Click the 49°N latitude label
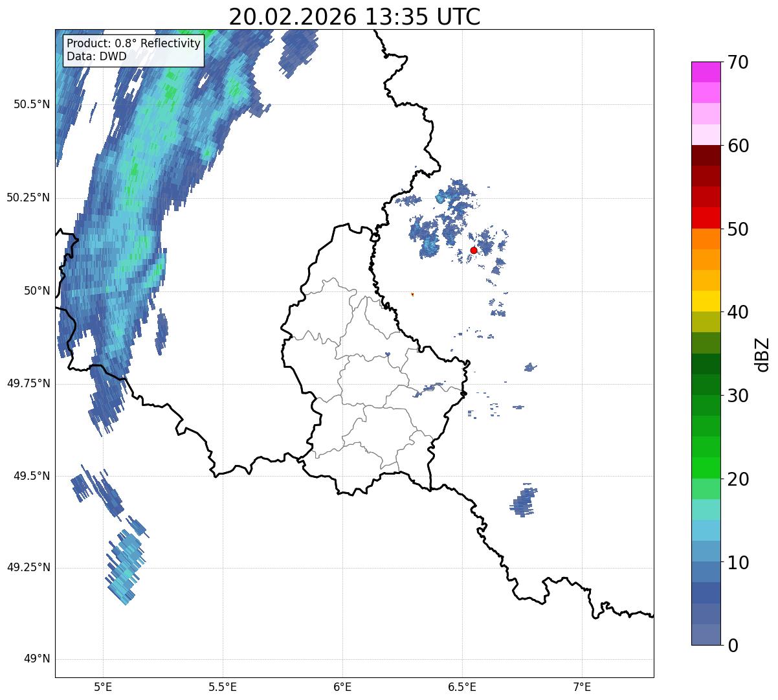Image resolution: width=778 pixels, height=700 pixels. (37, 659)
